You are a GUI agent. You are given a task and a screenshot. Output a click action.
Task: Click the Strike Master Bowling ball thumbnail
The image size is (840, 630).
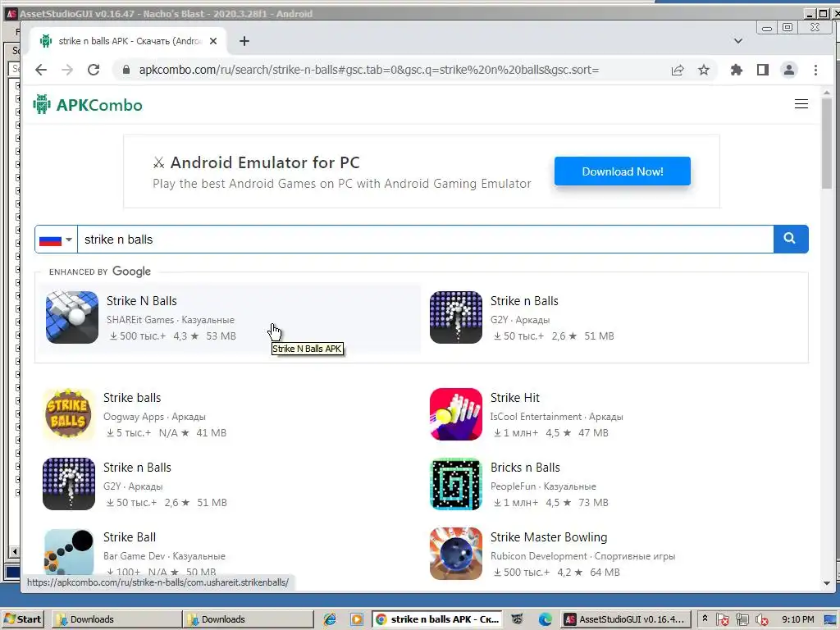[x=456, y=554]
